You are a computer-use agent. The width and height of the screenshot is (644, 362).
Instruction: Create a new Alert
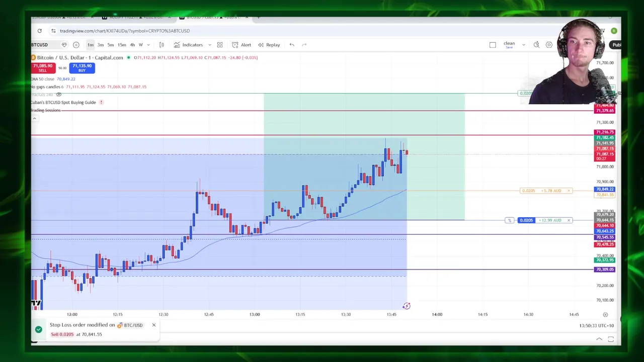pyautogui.click(x=242, y=45)
